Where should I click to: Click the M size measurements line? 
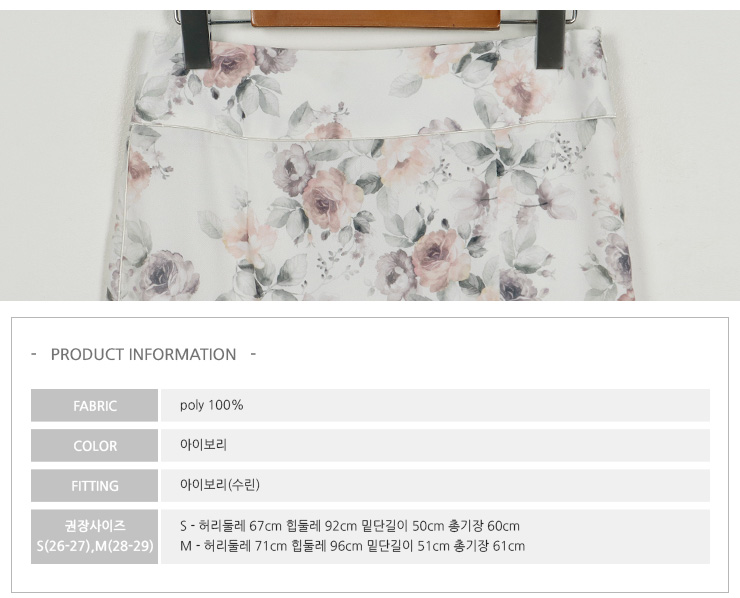point(352,546)
